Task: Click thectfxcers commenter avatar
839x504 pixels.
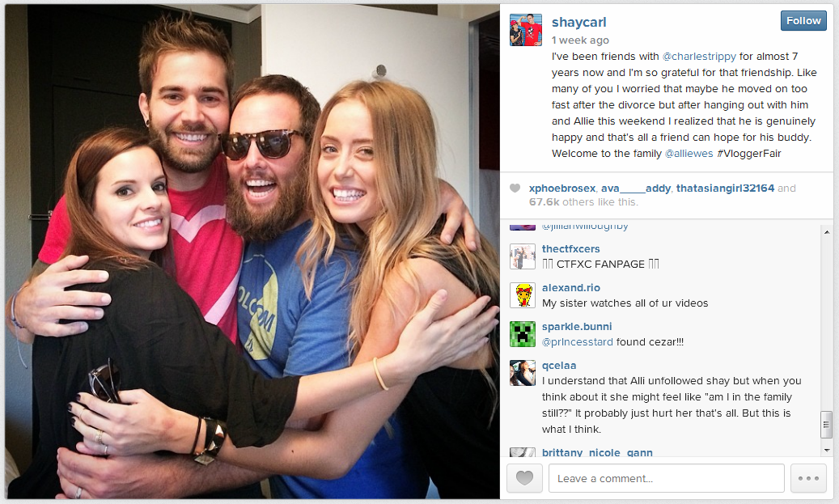Action: click(522, 256)
